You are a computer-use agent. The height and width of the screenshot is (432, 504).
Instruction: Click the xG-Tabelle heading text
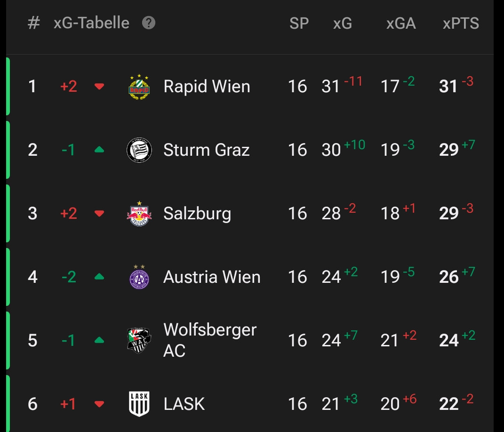(91, 23)
